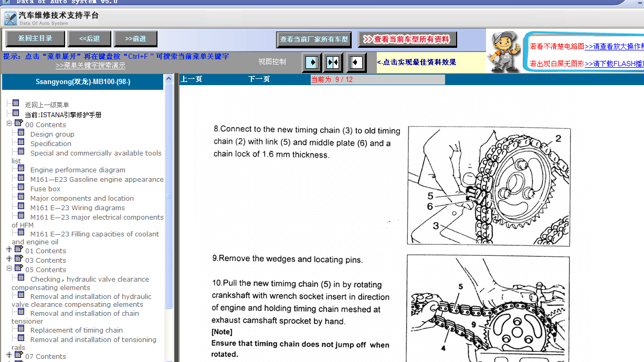Screen dimensions: 644x362
Task: Open Removal and installation of tensioning rails
Action: (84, 343)
